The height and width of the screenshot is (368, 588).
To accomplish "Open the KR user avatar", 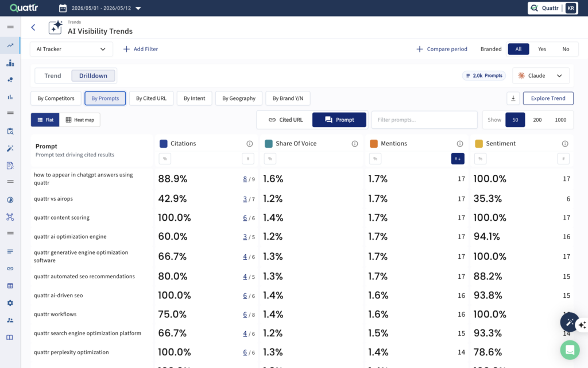I will [x=570, y=8].
